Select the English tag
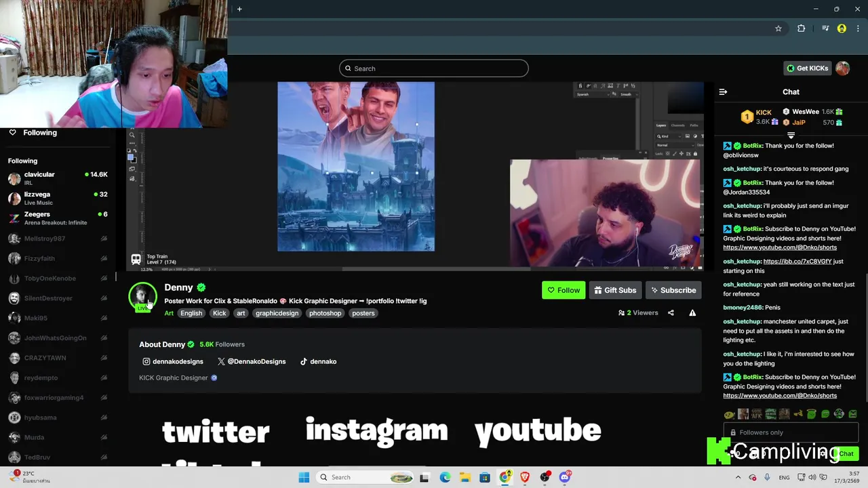The height and width of the screenshot is (488, 868). [191, 313]
